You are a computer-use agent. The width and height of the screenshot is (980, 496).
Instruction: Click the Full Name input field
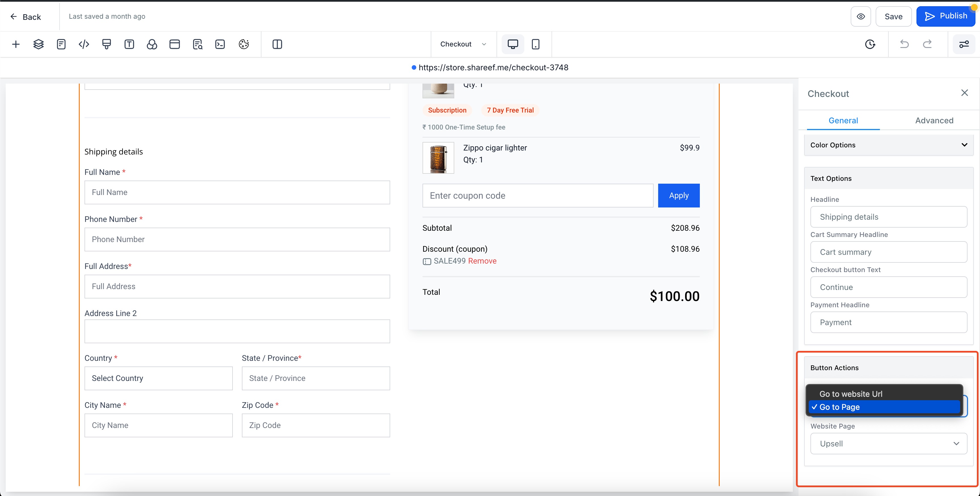pos(237,192)
